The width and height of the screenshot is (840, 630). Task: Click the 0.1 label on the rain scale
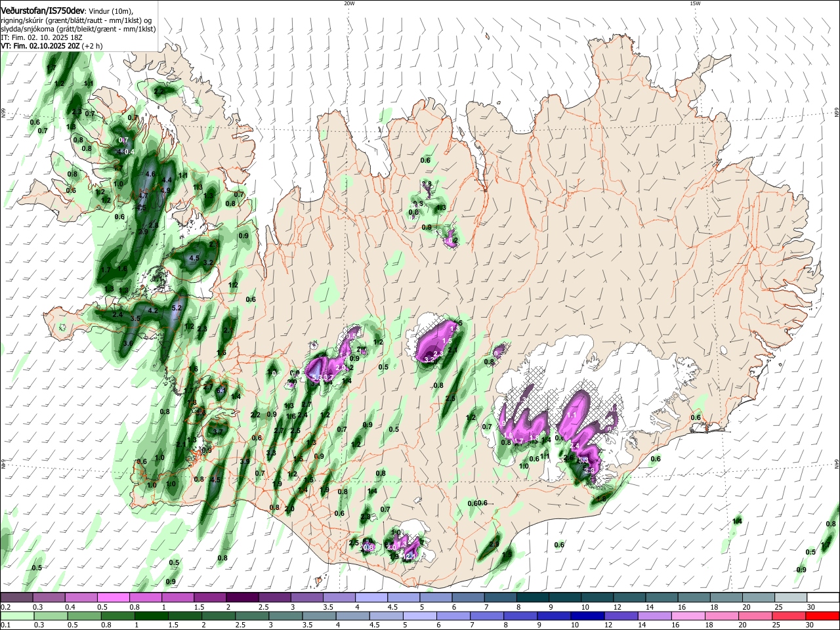5,625
